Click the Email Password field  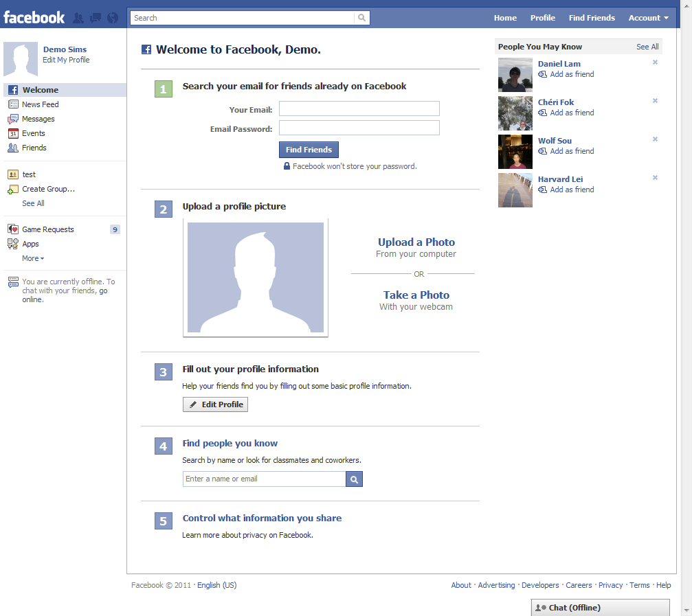(x=359, y=128)
